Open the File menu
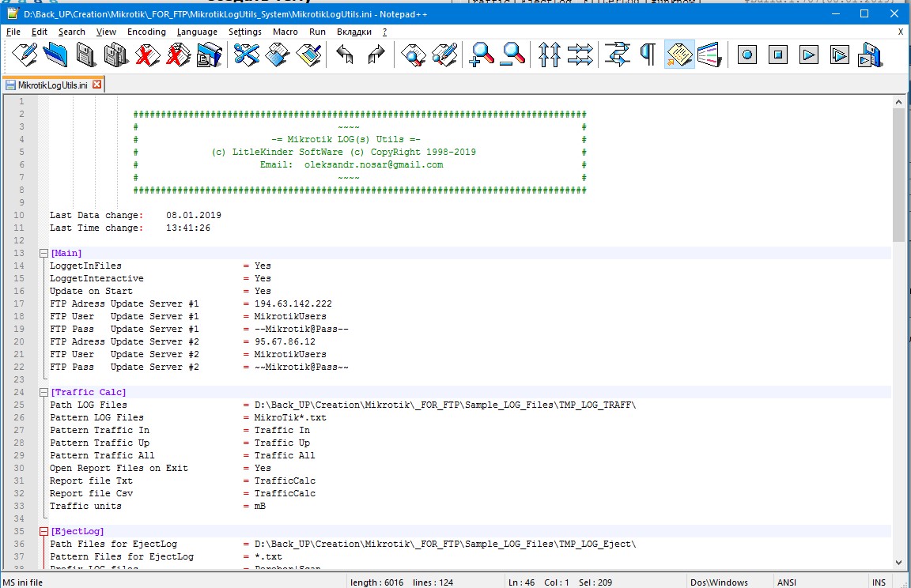Viewport: 911px width, 588px height. [13, 32]
